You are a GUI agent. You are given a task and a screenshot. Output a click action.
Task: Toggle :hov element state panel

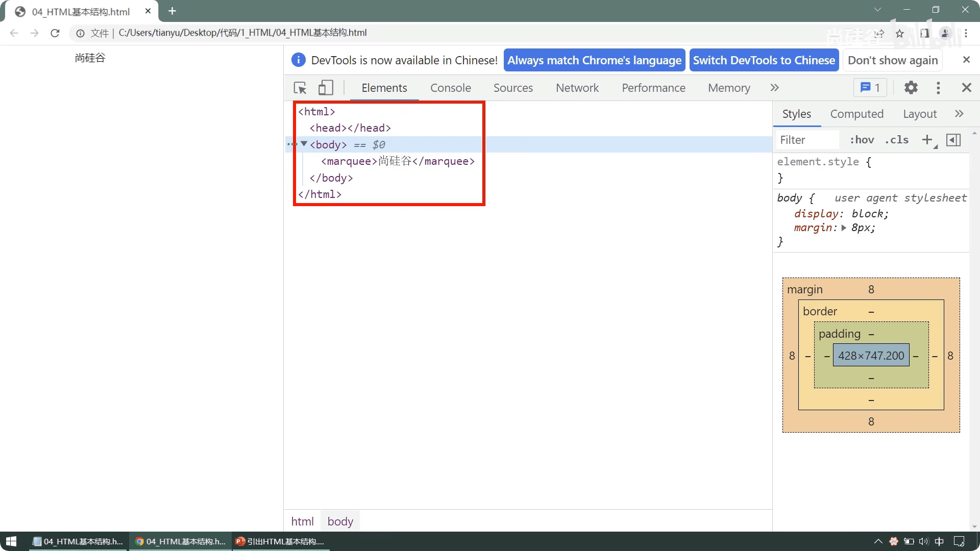(862, 140)
